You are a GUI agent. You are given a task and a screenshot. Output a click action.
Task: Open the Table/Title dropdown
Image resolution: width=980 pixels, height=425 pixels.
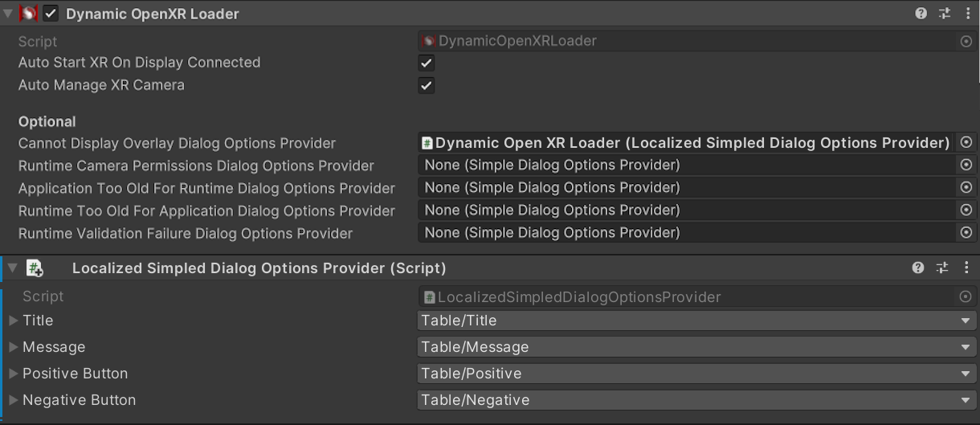tap(696, 321)
